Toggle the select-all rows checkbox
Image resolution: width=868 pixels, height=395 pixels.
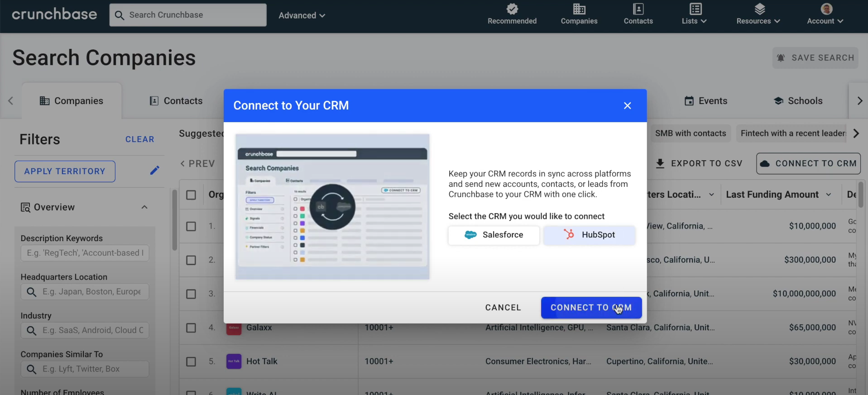[191, 195]
